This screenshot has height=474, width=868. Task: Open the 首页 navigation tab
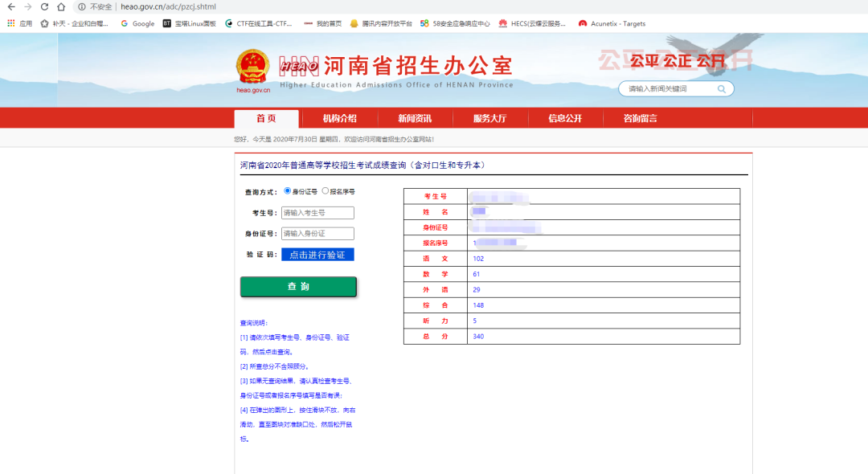(x=266, y=118)
